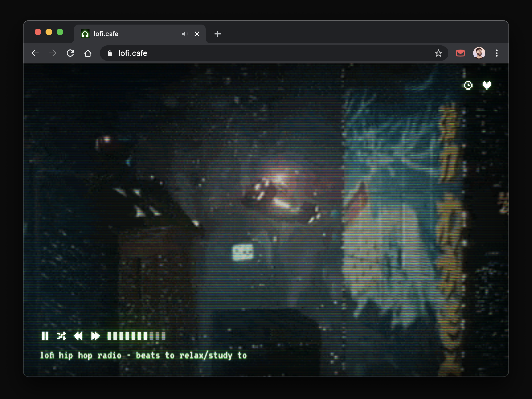This screenshot has width=532, height=399.
Task: Mute the lofi.cafe tab audio icon
Action: pos(185,34)
